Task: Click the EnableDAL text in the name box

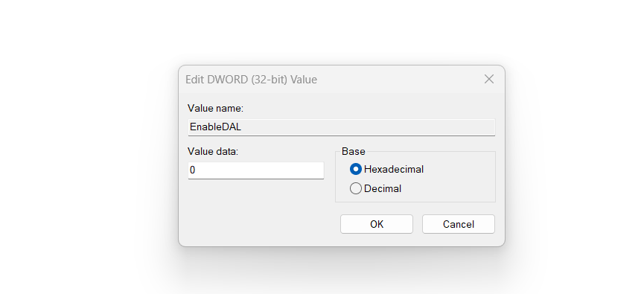Action: click(216, 127)
